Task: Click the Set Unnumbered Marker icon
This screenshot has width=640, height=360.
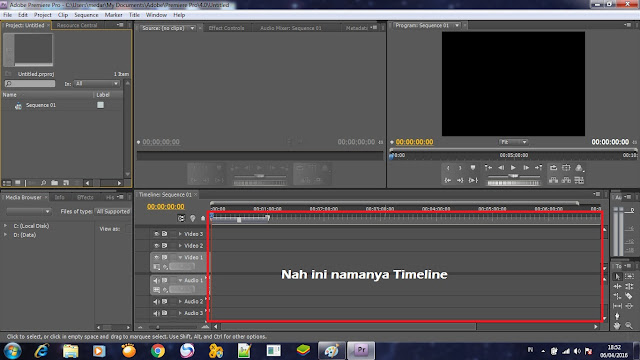Action: [193, 218]
